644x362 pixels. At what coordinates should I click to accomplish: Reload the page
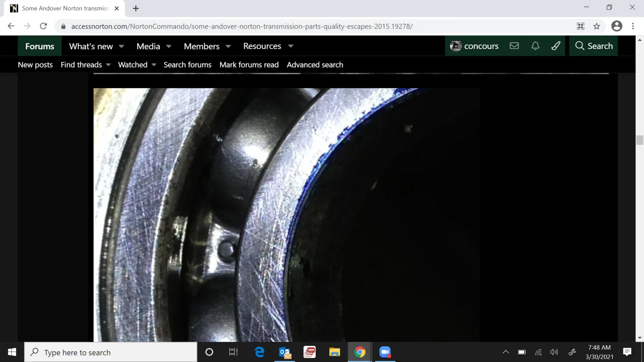(x=43, y=26)
